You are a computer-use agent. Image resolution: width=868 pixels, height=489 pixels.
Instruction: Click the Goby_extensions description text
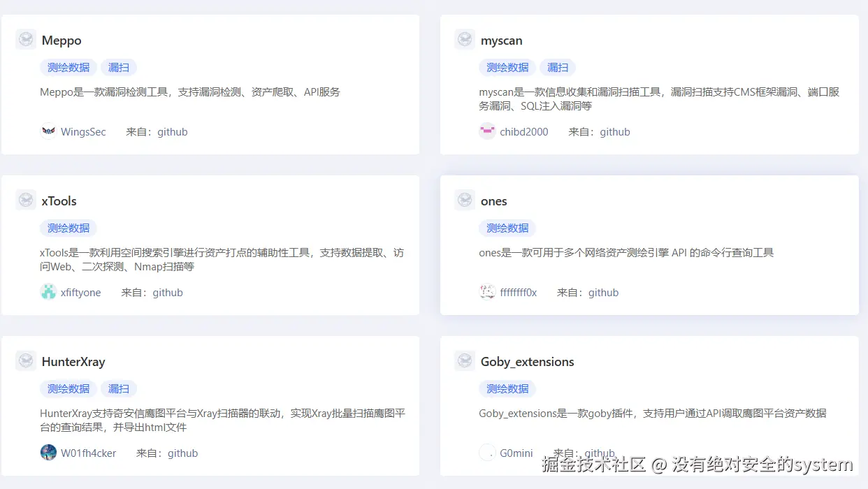pos(653,413)
